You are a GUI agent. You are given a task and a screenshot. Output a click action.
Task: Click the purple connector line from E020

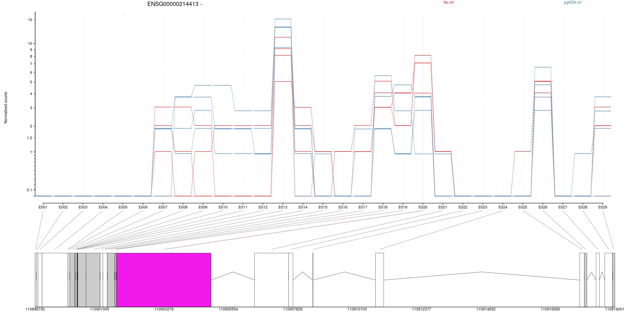coord(293,230)
